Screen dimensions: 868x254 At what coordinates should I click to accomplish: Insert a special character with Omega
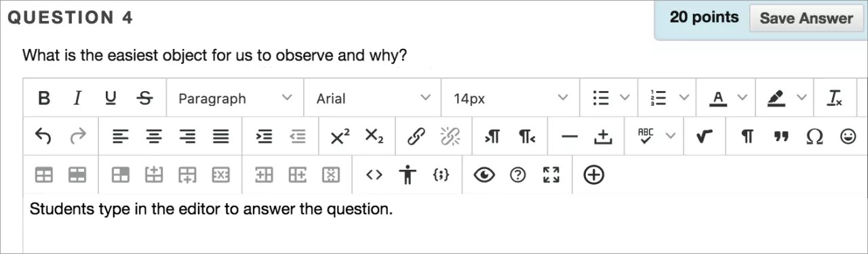click(x=814, y=137)
